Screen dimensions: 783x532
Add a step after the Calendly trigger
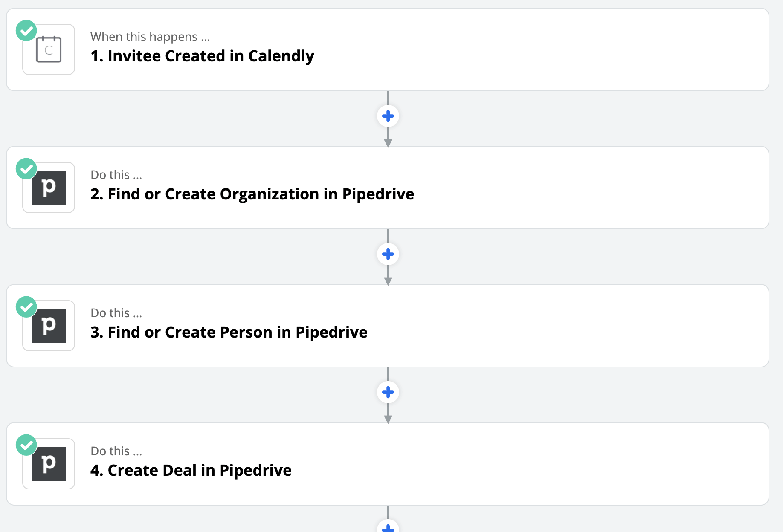(388, 116)
